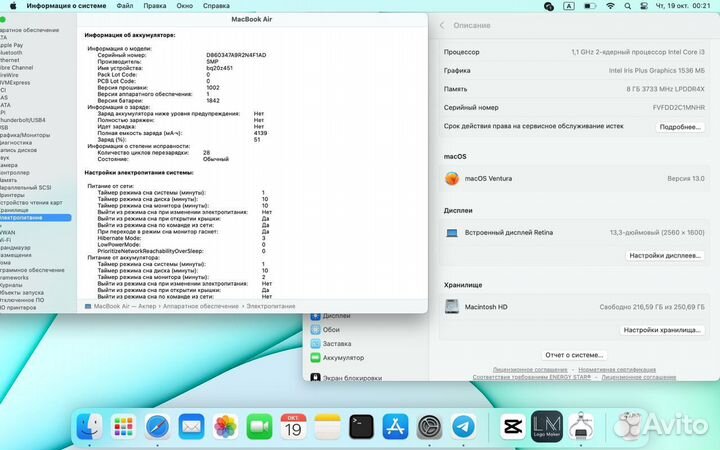Click the Wi-Fi status icon
This screenshot has height=450, width=720.
point(610,6)
